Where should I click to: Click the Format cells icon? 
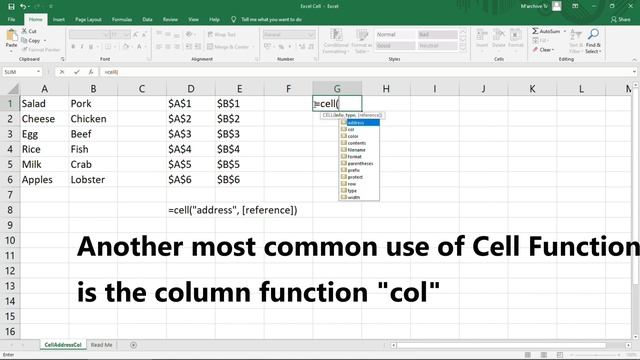point(515,35)
